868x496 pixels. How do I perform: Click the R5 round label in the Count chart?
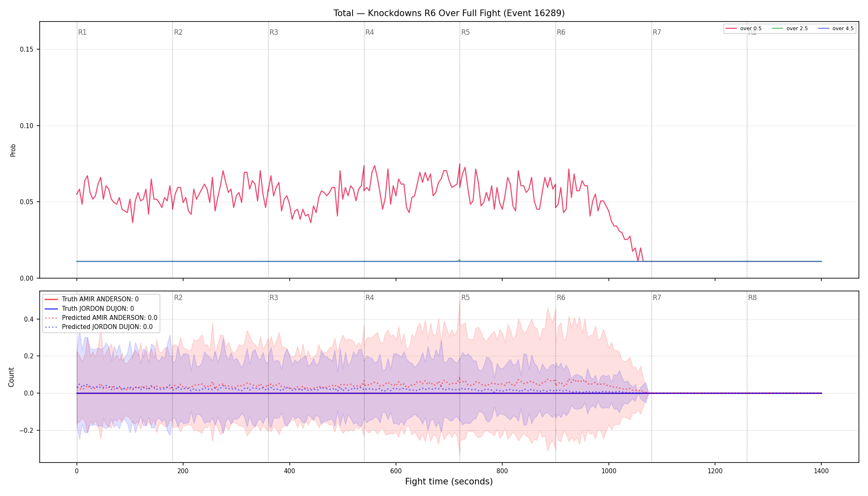(x=465, y=298)
